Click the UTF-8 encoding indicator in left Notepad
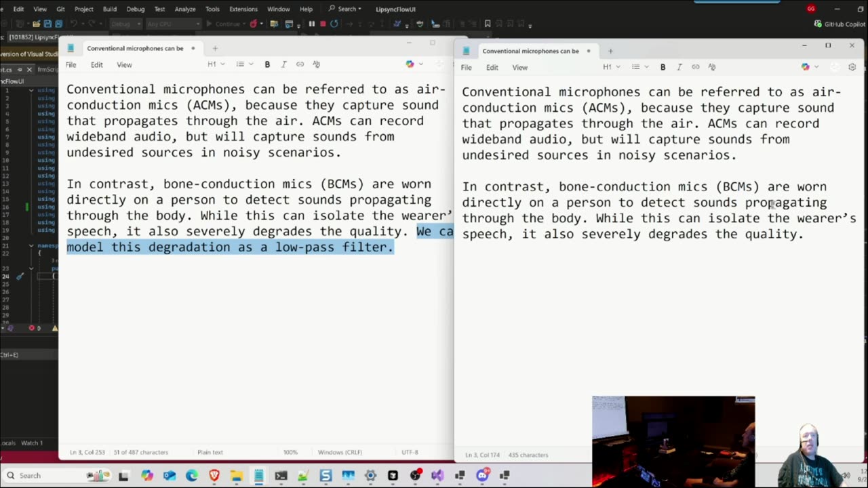This screenshot has width=868, height=488. tap(410, 452)
